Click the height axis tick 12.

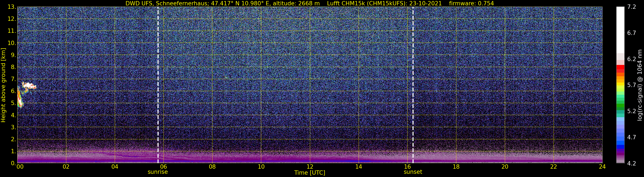[12, 19]
